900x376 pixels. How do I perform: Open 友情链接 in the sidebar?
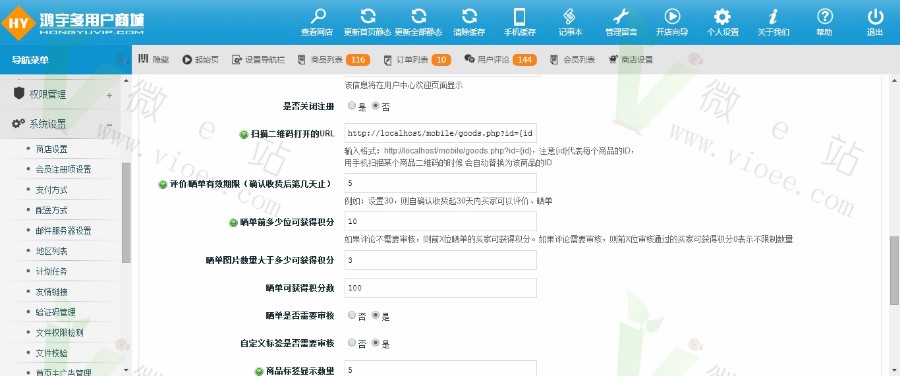click(x=52, y=292)
